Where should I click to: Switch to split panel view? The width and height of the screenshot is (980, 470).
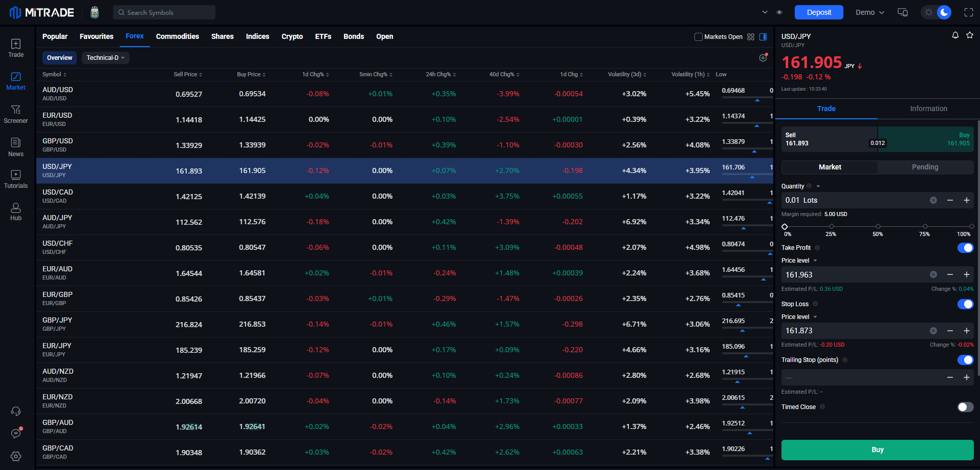coord(763,37)
